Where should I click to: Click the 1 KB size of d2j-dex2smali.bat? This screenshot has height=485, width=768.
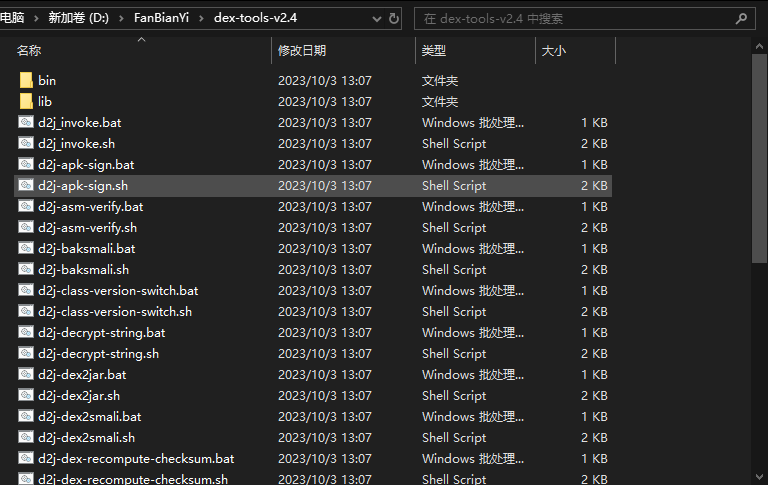pos(594,416)
